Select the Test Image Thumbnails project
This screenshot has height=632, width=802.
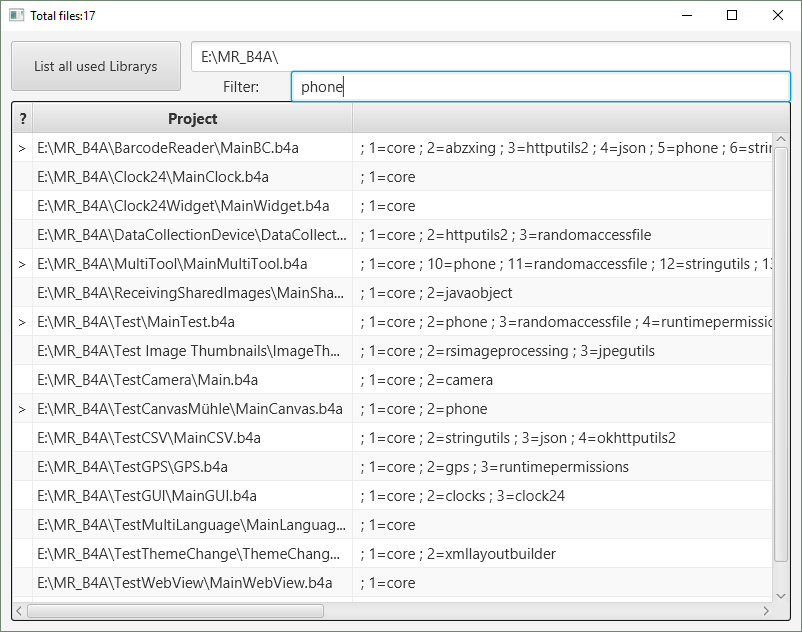[x=193, y=351]
